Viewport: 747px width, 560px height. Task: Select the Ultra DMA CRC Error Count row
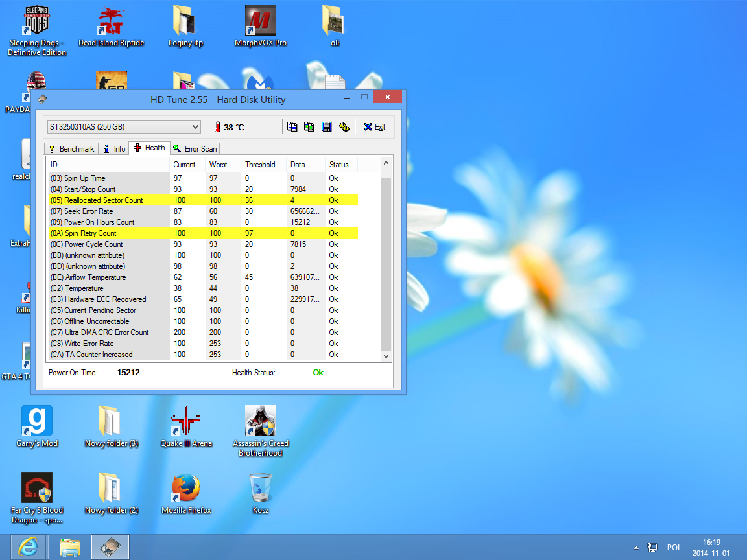(204, 332)
